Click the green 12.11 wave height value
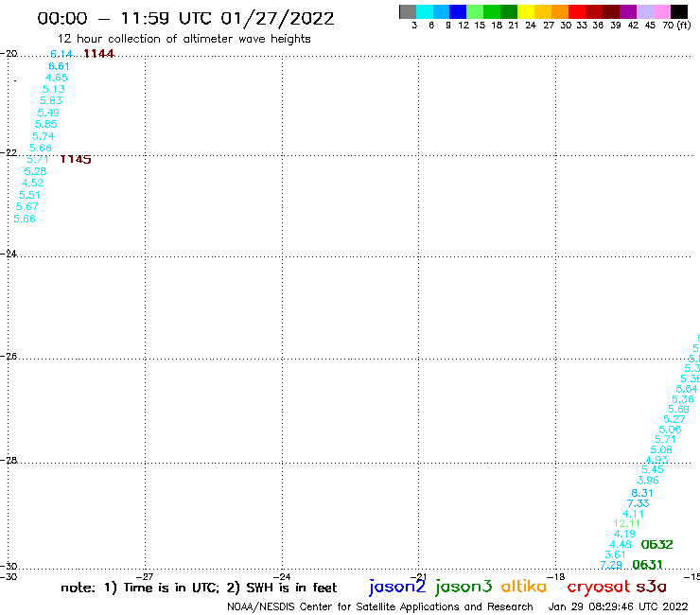This screenshot has height=615, width=700. pyautogui.click(x=627, y=523)
